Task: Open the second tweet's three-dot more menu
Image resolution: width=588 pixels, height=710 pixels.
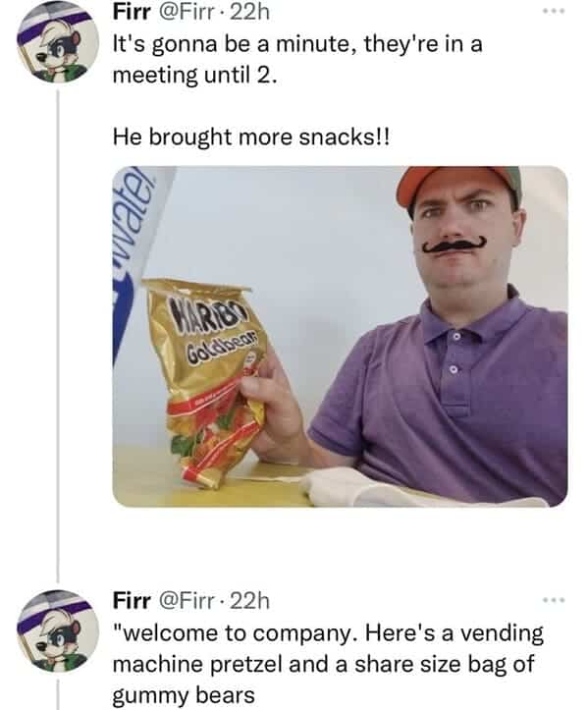Action: click(554, 600)
